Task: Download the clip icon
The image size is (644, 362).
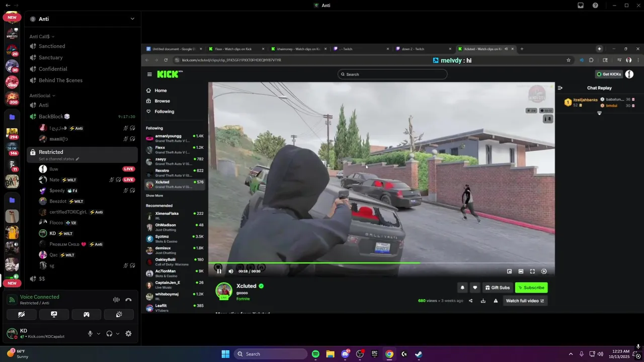Action: 483,301
